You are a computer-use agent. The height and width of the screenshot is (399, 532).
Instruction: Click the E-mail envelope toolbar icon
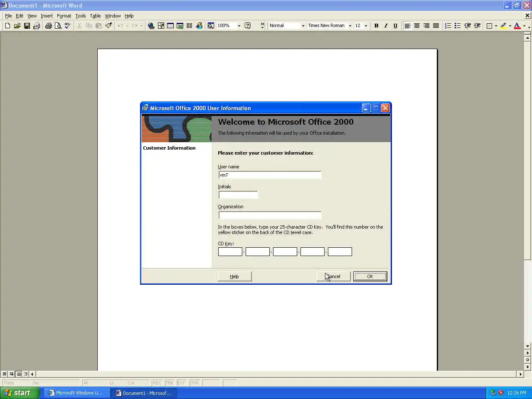(37, 26)
